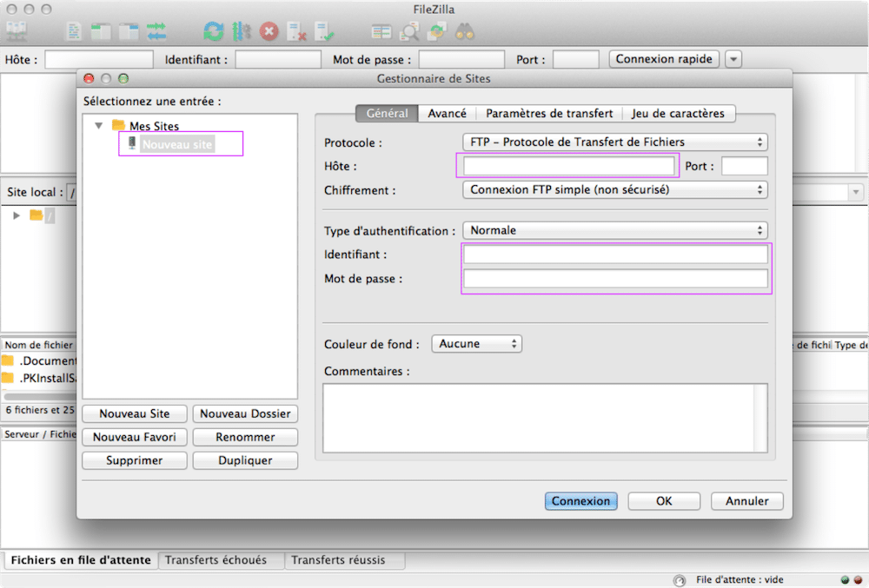This screenshot has height=588, width=869.
Task: Collapse the Mes Sites tree node
Action: pyautogui.click(x=99, y=126)
